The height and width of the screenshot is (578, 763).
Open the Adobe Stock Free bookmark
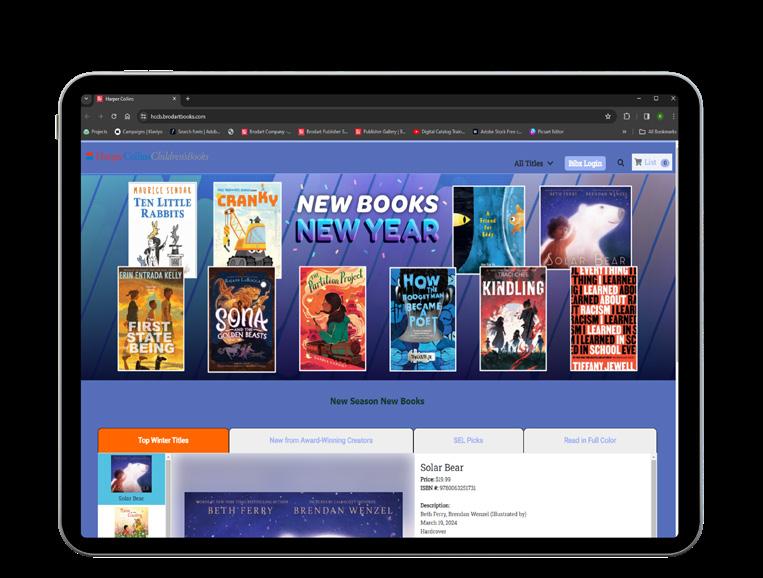(x=497, y=132)
